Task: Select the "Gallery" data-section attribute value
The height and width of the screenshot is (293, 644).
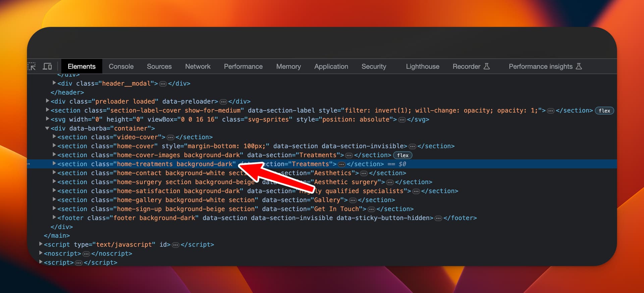Action: (327, 200)
